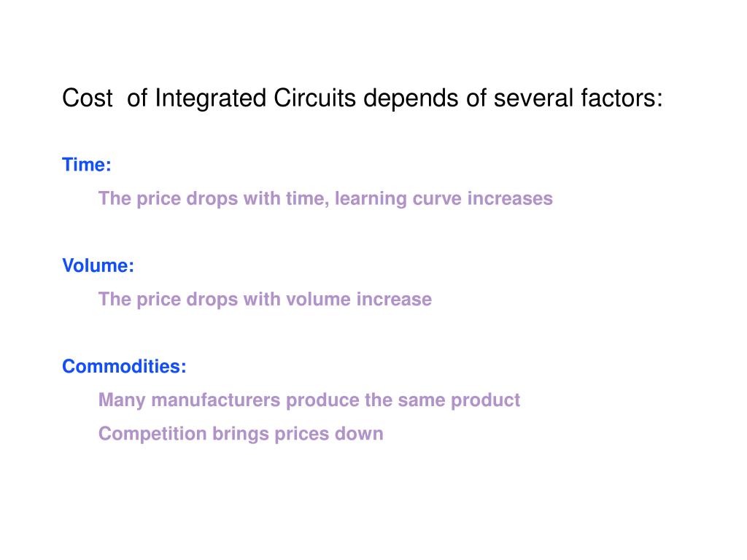Click the 'learning curve increases' phrase
This screenshot has width=747, height=560.
point(444,198)
